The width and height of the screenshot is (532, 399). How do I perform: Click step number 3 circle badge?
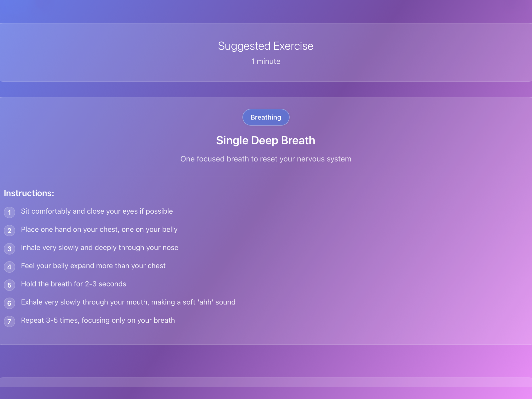click(x=9, y=249)
